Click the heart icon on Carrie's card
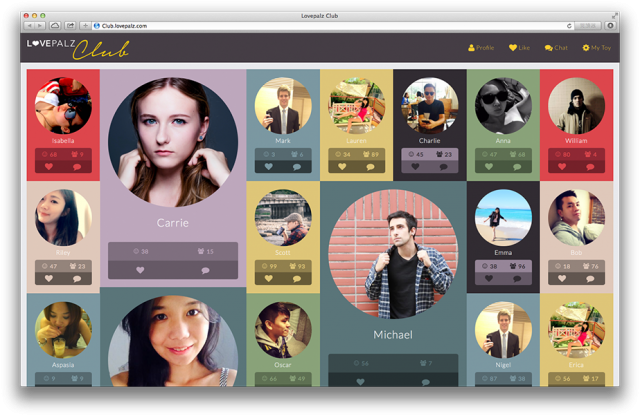This screenshot has height=416, width=640. click(x=140, y=270)
